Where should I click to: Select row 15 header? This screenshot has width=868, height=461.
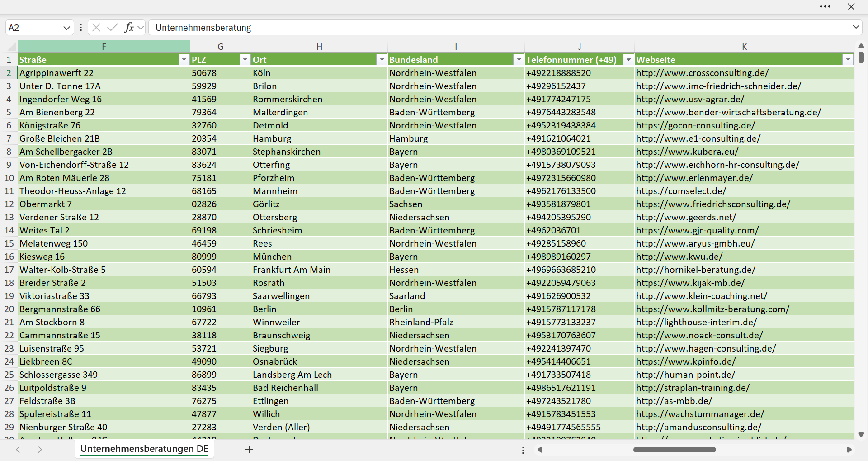click(x=9, y=243)
